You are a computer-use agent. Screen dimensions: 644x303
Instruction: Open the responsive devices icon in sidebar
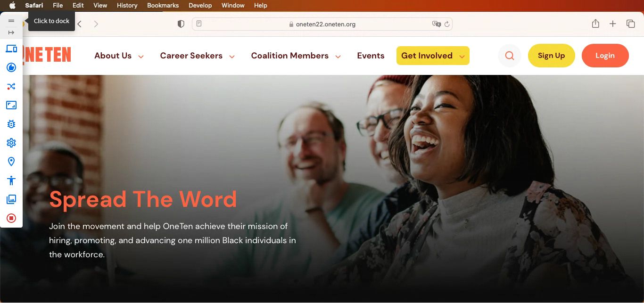11,49
